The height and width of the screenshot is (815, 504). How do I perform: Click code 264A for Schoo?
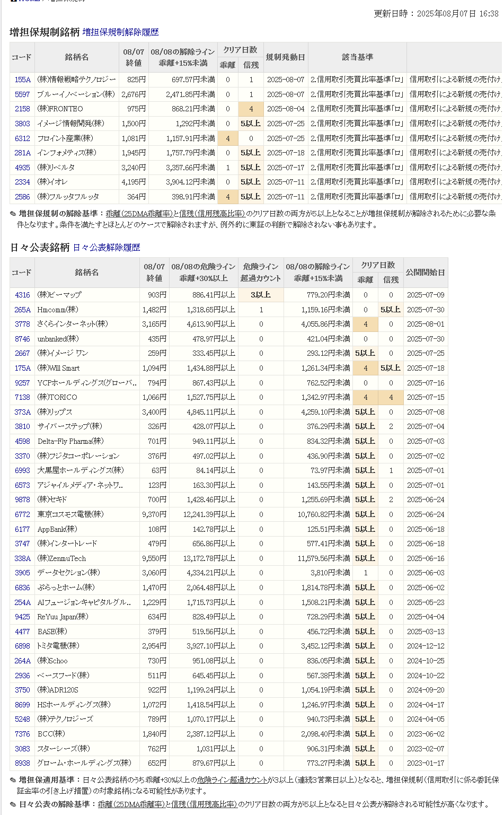[x=22, y=661]
